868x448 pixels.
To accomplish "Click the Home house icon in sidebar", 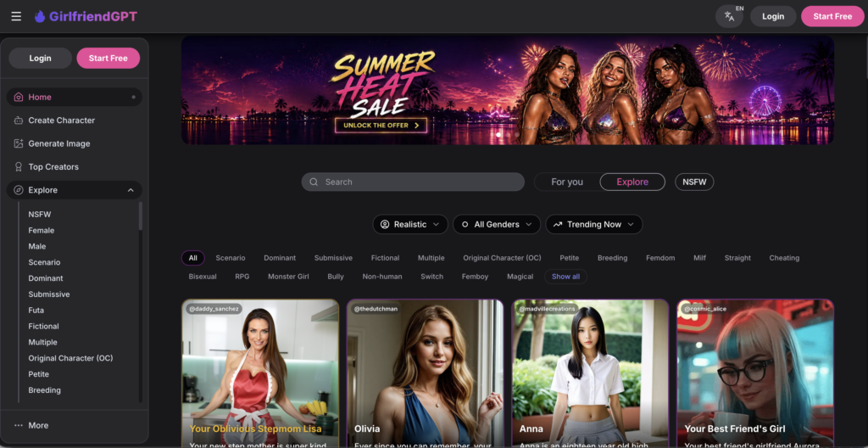I will 19,97.
